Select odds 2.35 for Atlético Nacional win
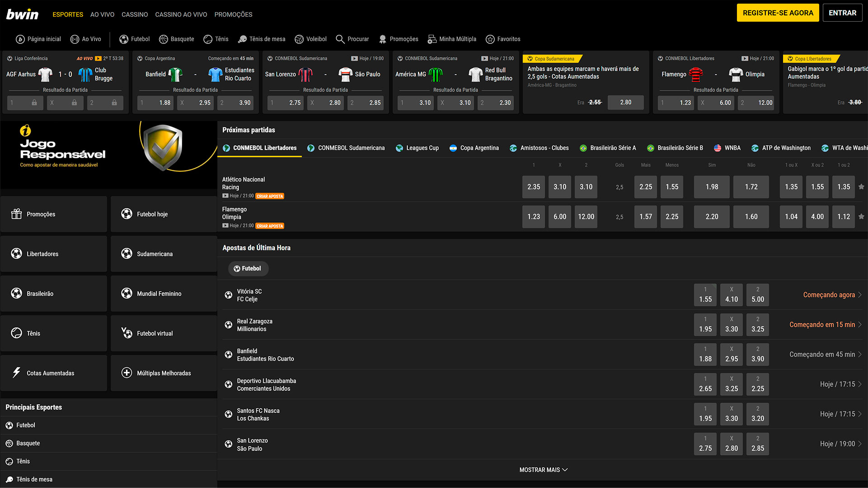 [533, 187]
